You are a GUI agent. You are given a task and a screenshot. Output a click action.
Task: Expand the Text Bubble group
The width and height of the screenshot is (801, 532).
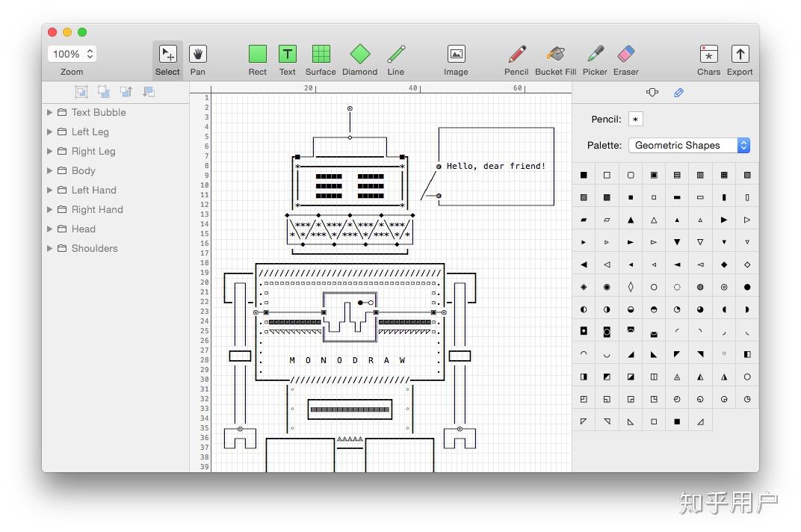coord(49,112)
